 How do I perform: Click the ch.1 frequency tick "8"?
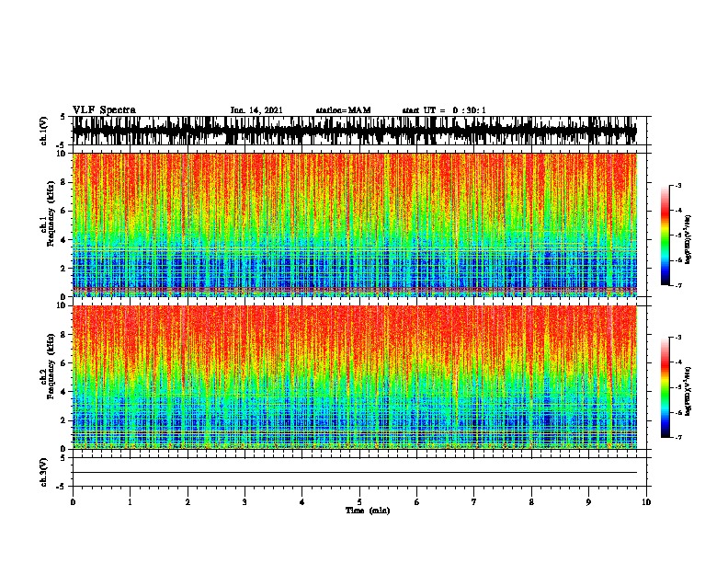click(x=64, y=182)
